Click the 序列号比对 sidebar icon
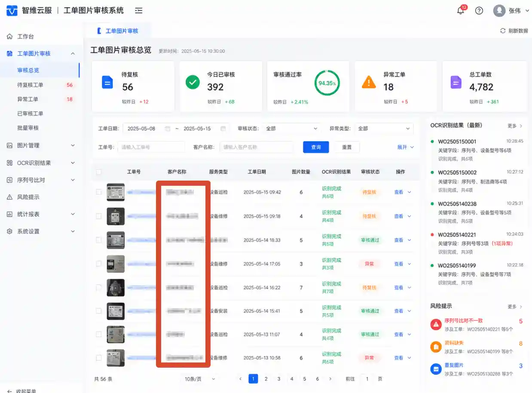 click(9, 180)
